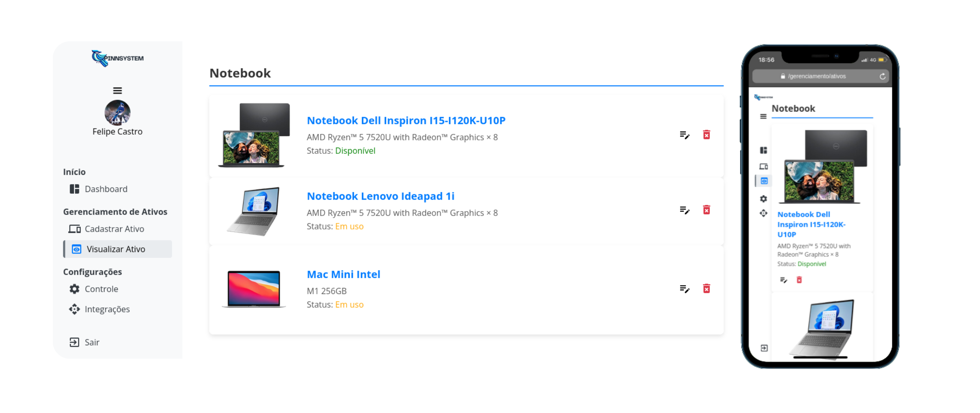Click Em uso status on Mac Mini entry
This screenshot has width=980, height=413.
pyautogui.click(x=349, y=305)
